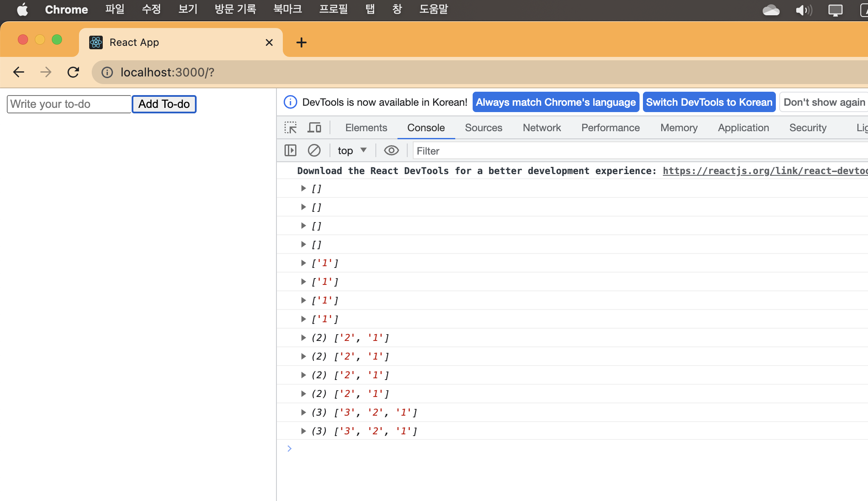Image resolution: width=868 pixels, height=501 pixels.
Task: Focus the Write your to-do input
Action: pos(69,104)
